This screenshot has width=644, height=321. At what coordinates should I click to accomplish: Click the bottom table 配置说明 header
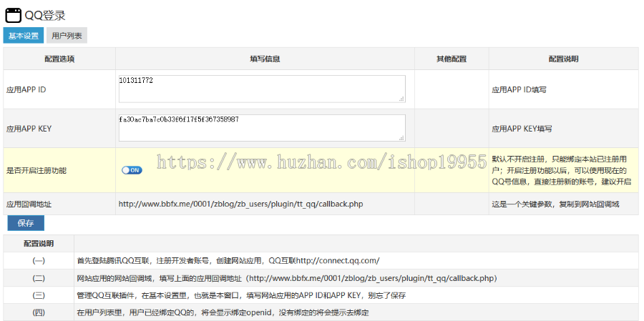coord(39,244)
